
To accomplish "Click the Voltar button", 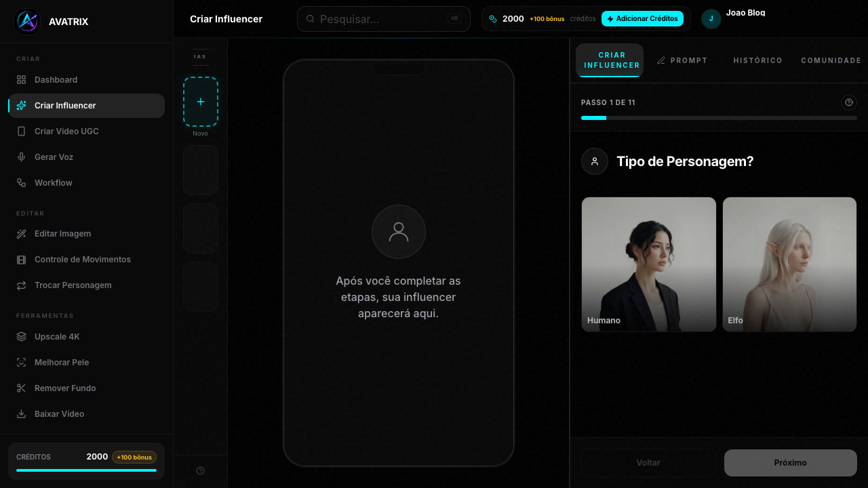I will 648,463.
